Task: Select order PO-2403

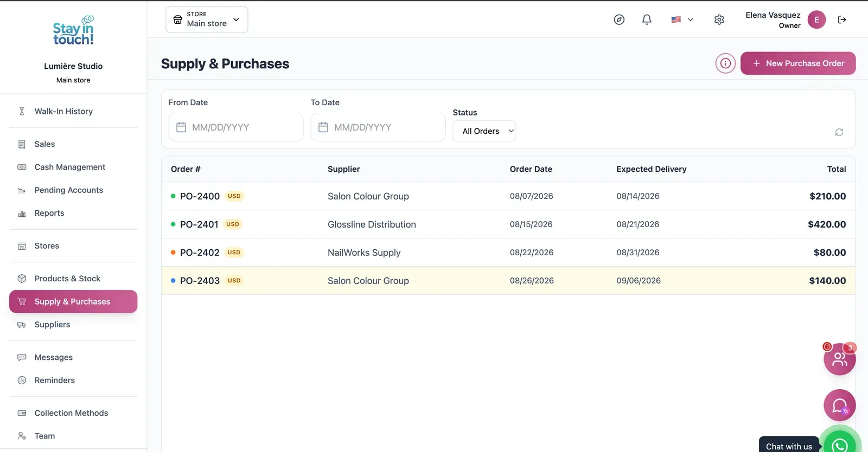Action: (508, 281)
